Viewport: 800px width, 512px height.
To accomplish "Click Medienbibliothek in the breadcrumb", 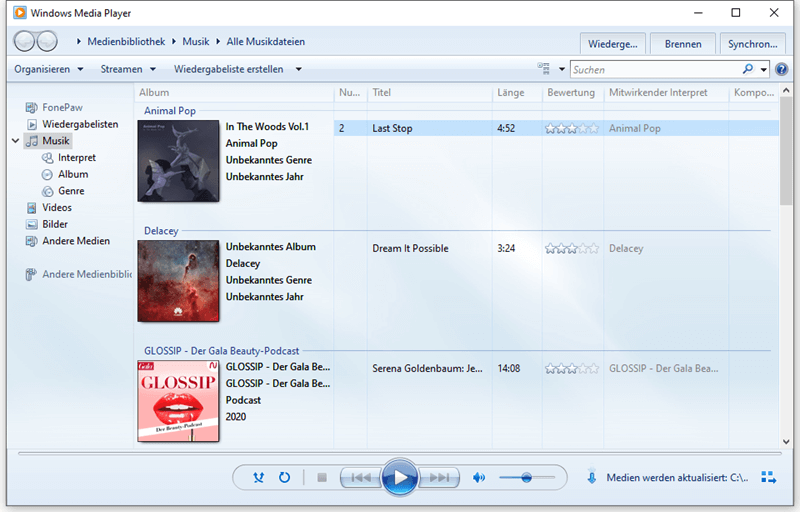I will [x=126, y=41].
